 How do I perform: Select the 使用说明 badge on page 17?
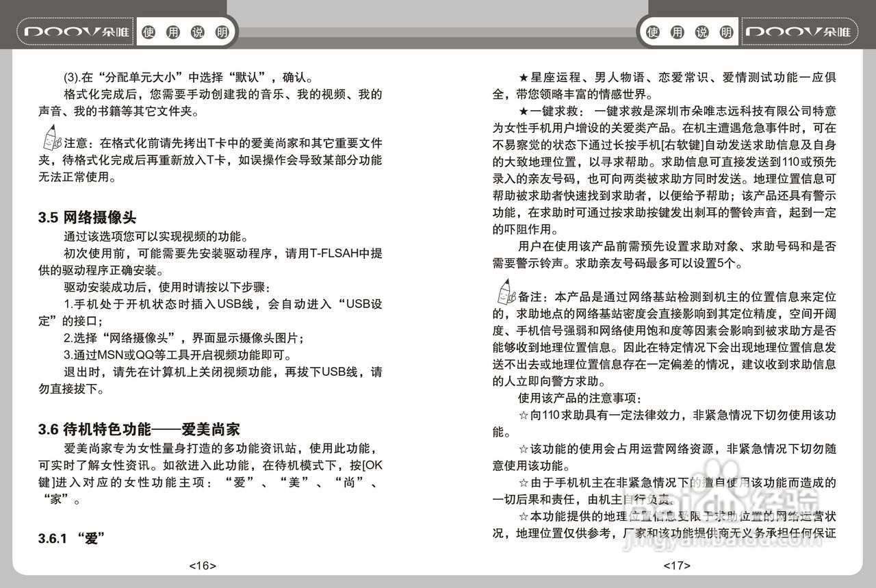pyautogui.click(x=691, y=32)
